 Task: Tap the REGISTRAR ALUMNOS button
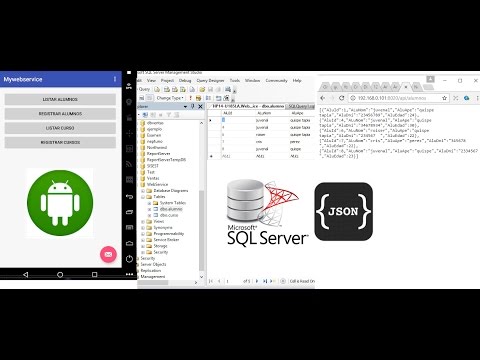point(60,114)
